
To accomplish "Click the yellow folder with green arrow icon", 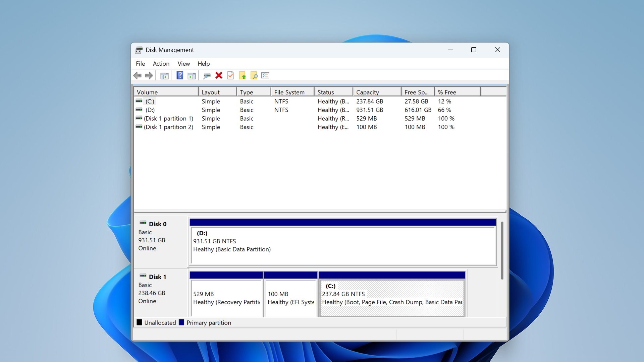I will (242, 75).
